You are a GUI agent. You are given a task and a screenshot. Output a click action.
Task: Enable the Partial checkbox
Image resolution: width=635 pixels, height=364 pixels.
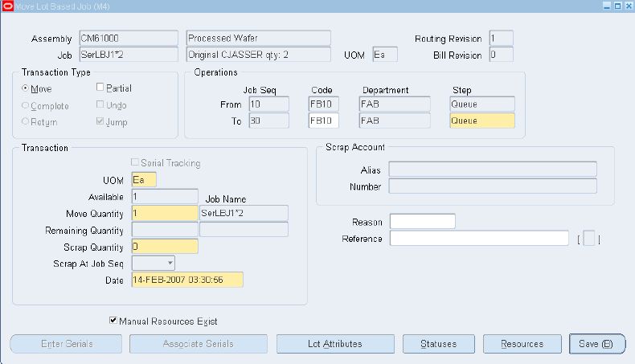click(x=100, y=87)
